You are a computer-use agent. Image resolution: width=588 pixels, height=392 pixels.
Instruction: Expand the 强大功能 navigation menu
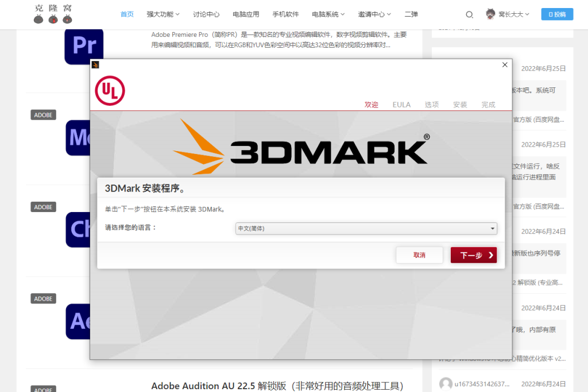[x=163, y=14]
